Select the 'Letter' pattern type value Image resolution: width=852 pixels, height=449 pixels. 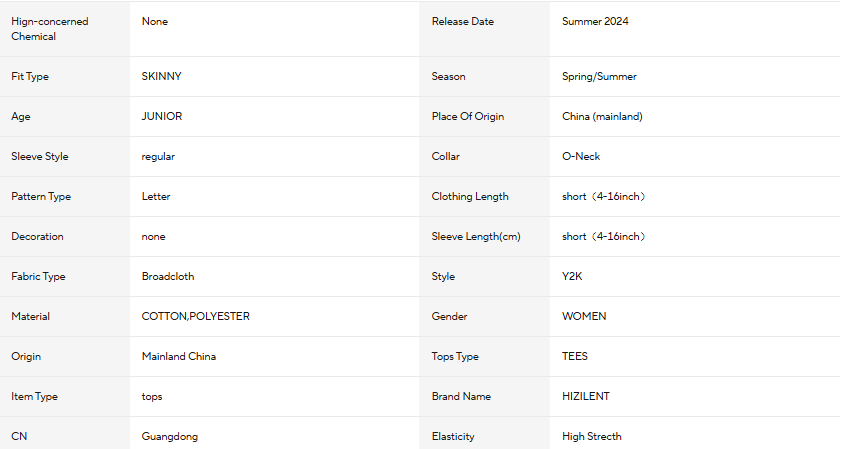click(x=156, y=197)
